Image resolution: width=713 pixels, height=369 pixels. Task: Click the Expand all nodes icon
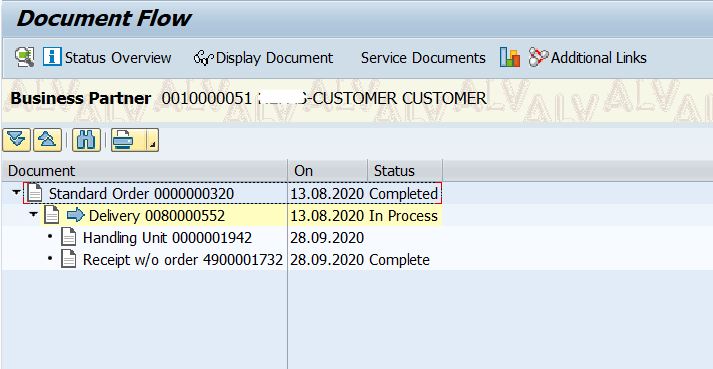coord(16,140)
